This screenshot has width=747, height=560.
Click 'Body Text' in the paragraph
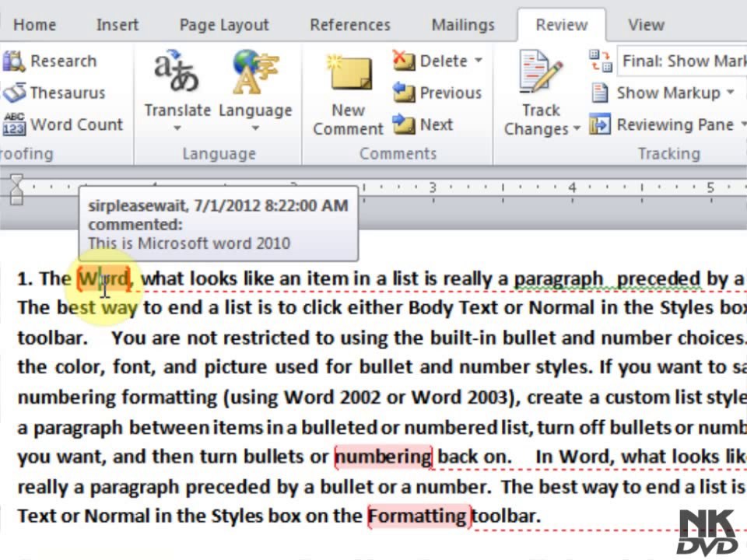(454, 308)
